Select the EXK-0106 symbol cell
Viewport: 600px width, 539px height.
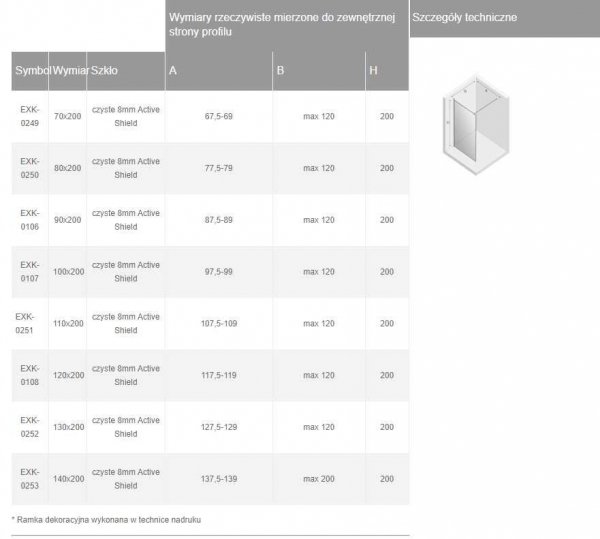30,220
